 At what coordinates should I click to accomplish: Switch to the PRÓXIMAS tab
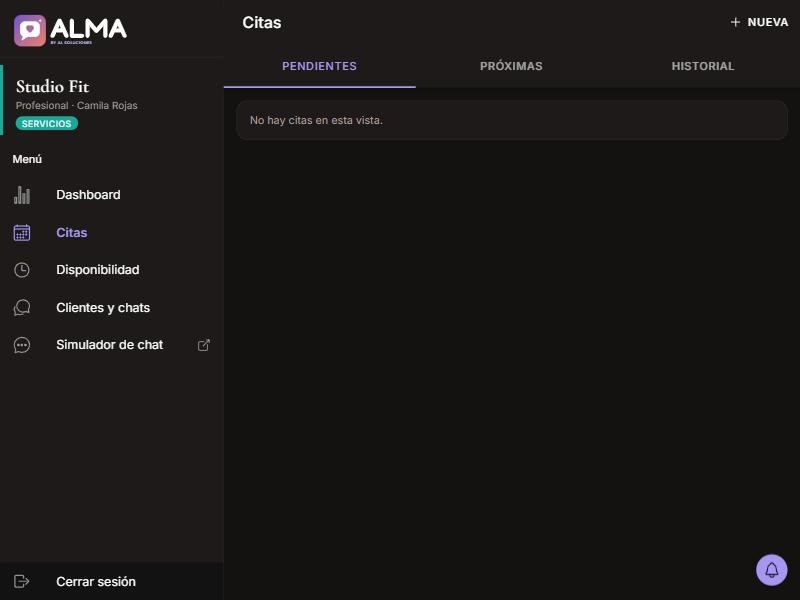coord(511,66)
